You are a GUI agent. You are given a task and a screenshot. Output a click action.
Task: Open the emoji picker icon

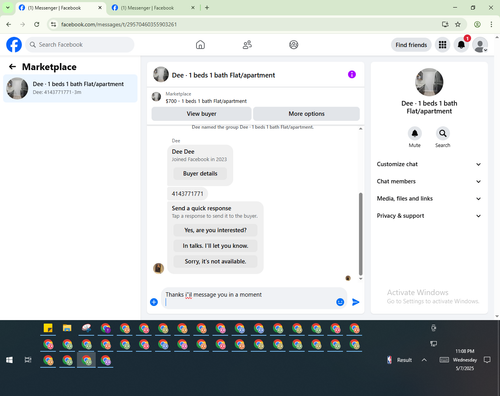[x=340, y=302]
